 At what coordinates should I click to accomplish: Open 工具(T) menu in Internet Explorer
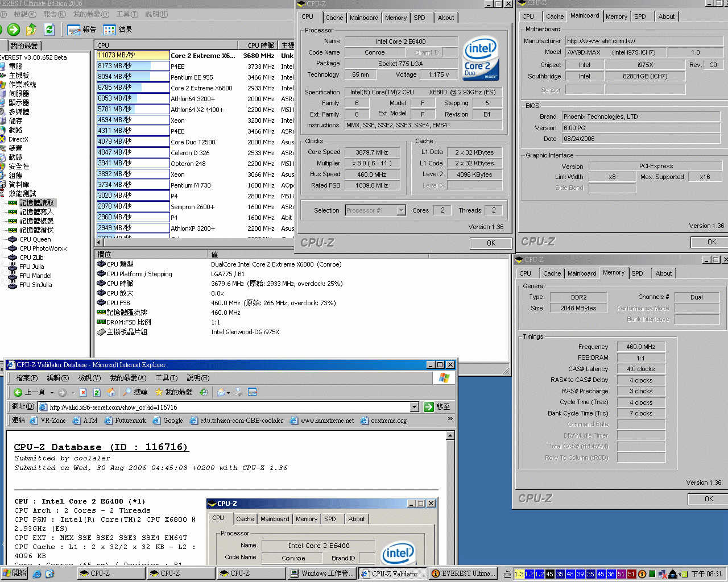(x=167, y=378)
